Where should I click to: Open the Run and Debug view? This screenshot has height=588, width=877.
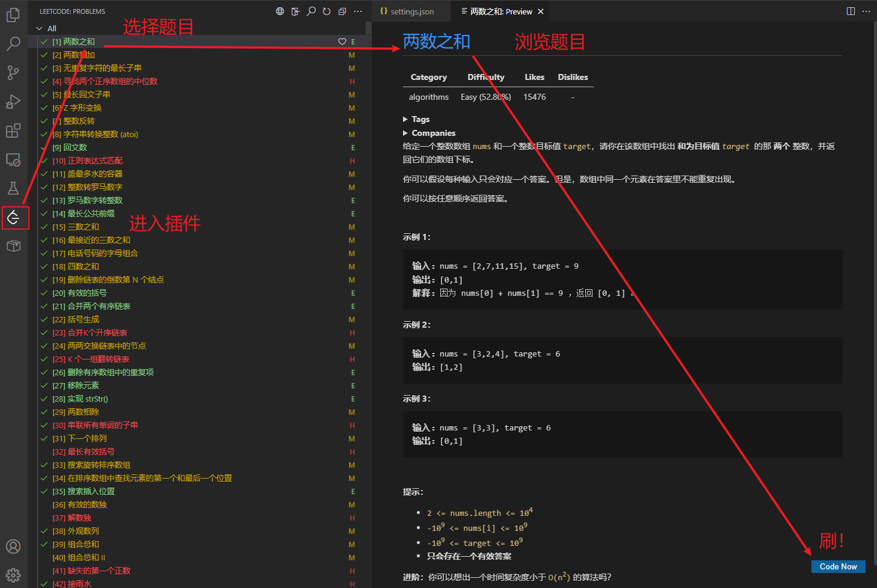[x=13, y=102]
